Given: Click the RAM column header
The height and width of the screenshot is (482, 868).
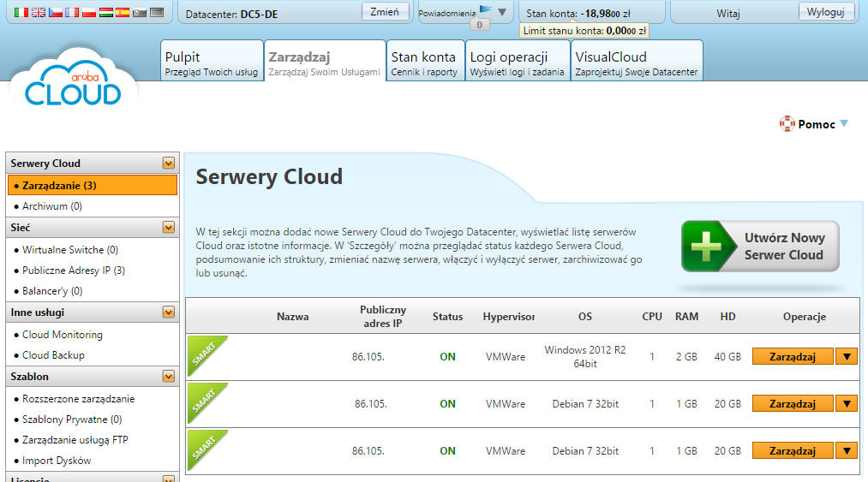Looking at the screenshot, I should (686, 317).
